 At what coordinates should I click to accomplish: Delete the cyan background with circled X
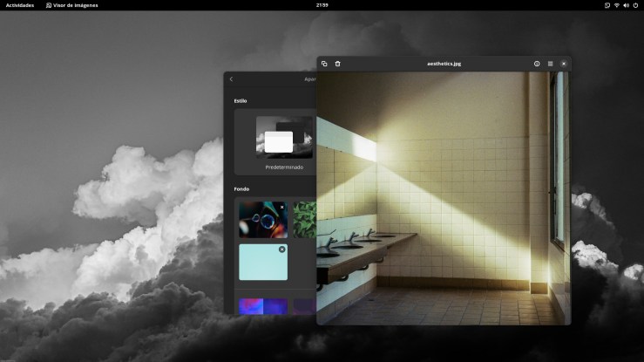[282, 249]
